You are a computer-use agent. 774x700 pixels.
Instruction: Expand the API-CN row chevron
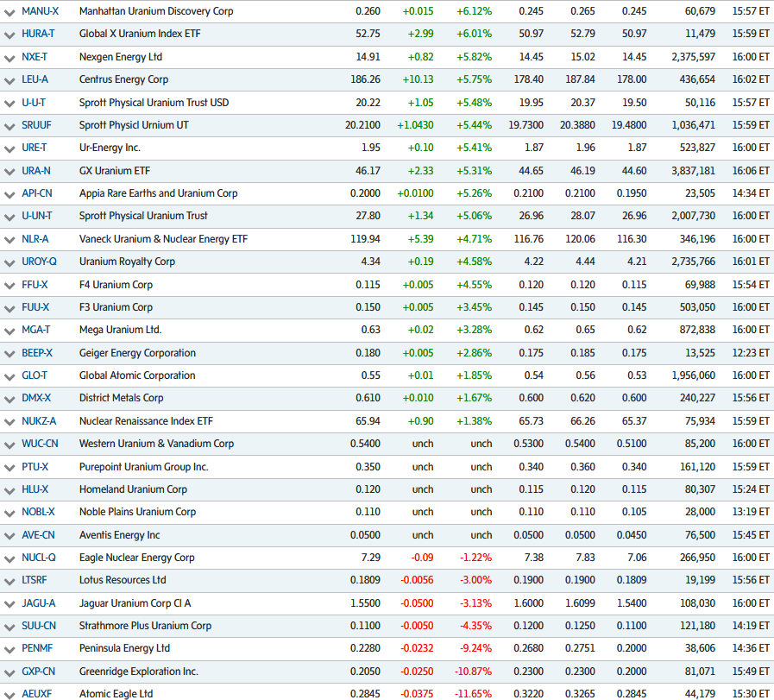(9, 194)
